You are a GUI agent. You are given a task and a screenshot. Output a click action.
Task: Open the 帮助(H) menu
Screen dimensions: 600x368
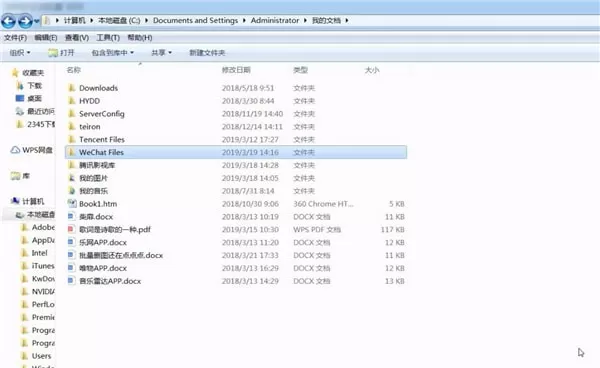click(140, 38)
